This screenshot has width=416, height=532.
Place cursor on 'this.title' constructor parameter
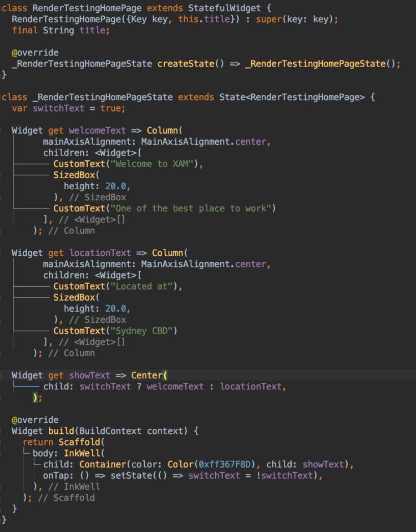pyautogui.click(x=204, y=19)
